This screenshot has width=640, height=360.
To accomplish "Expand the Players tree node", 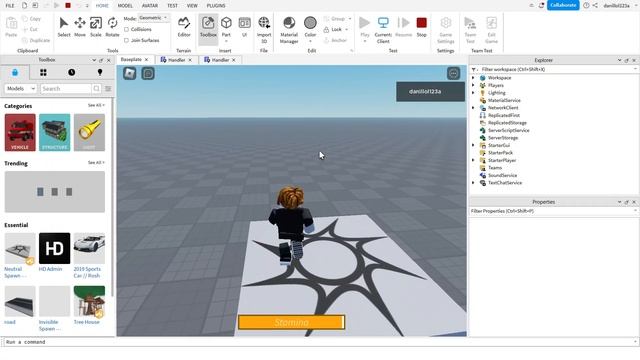I will click(473, 85).
